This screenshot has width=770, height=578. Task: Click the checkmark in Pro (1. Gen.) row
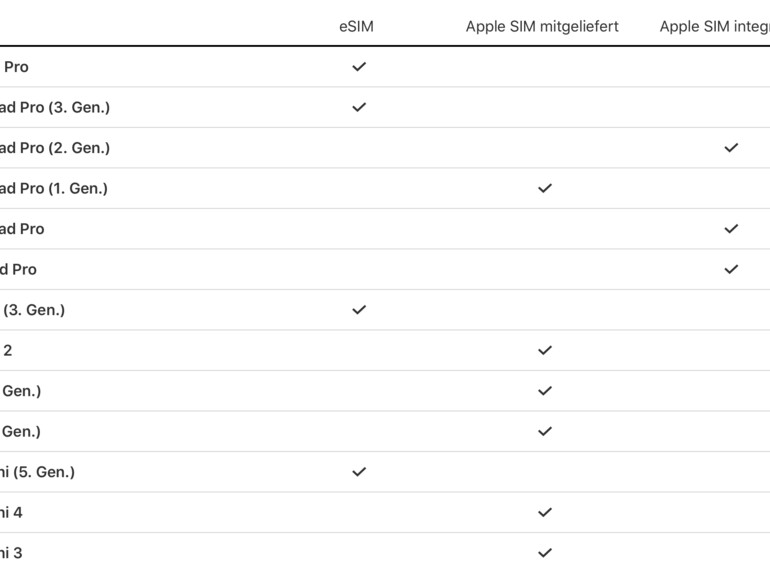[545, 188]
